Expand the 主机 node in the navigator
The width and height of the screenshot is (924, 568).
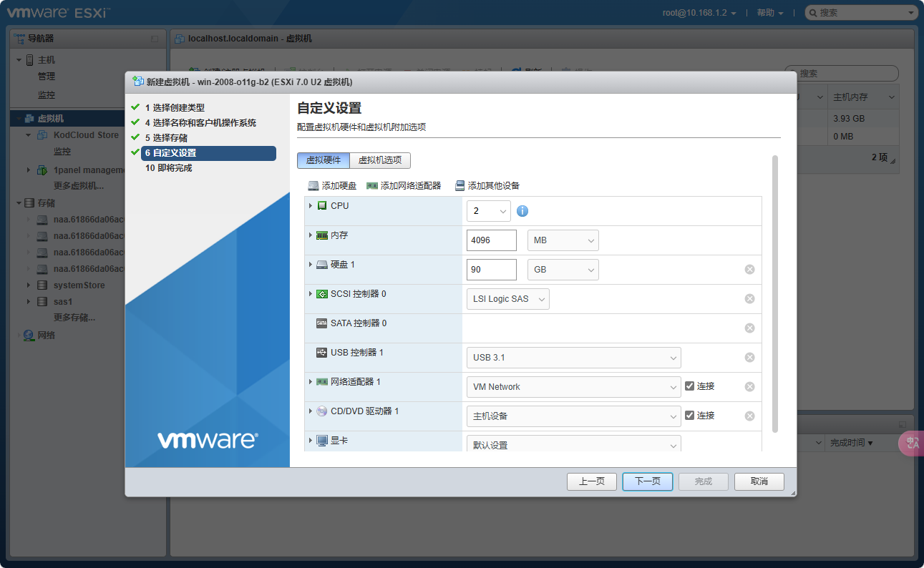tap(19, 60)
